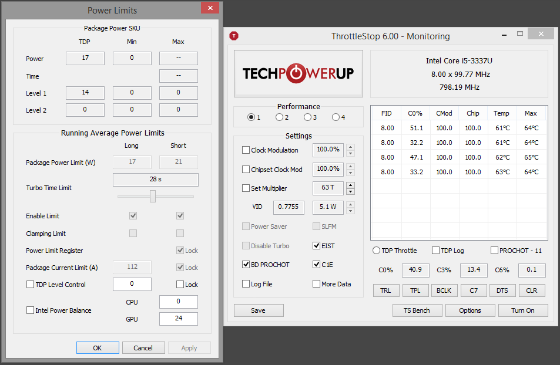Cancel the Power Limits dialog

pyautogui.click(x=143, y=348)
